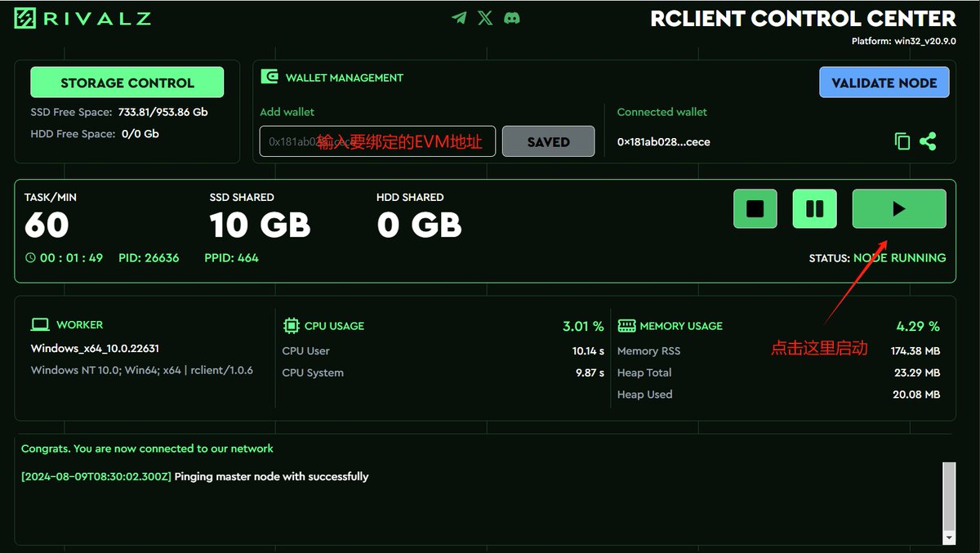Click the TASK/MIN value 60
This screenshot has width=980, height=553.
pyautogui.click(x=47, y=225)
